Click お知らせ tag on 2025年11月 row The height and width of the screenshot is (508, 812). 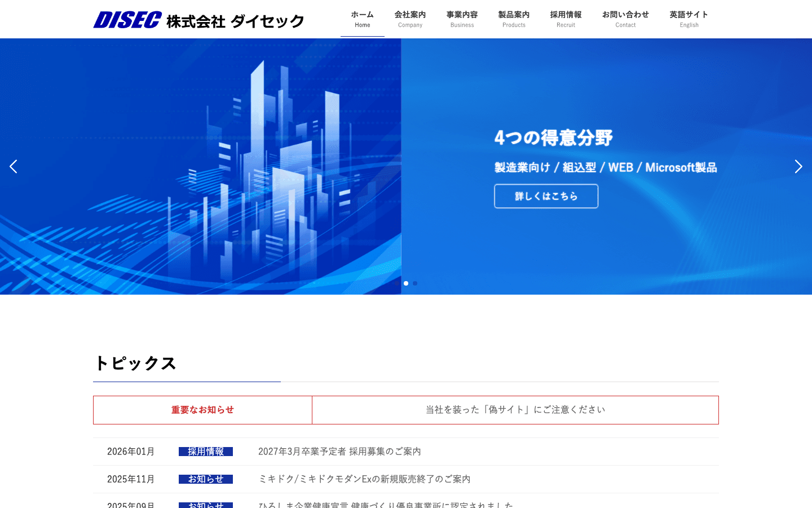point(206,479)
